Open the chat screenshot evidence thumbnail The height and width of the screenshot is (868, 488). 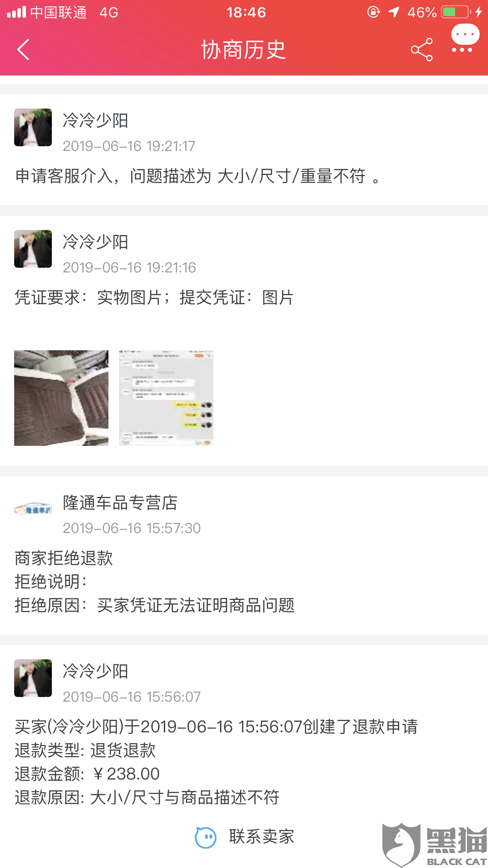[166, 398]
